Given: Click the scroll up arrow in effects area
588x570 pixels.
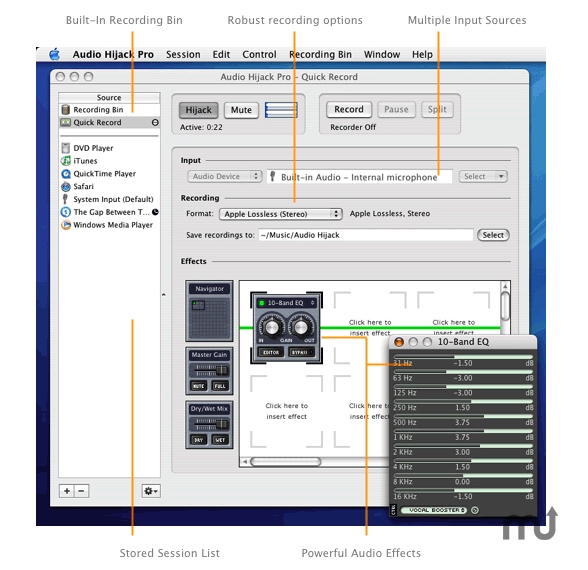Looking at the screenshot, I should click(x=505, y=286).
